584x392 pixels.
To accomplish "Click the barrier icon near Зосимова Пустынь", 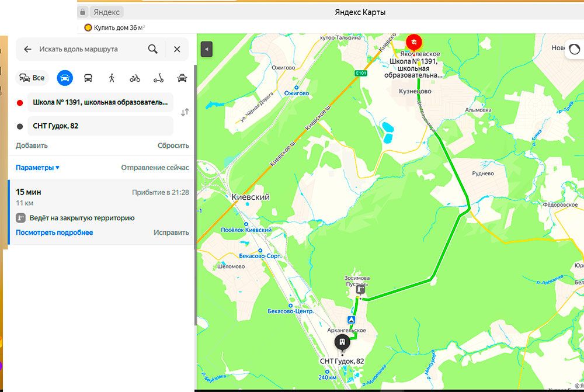I will 360,290.
